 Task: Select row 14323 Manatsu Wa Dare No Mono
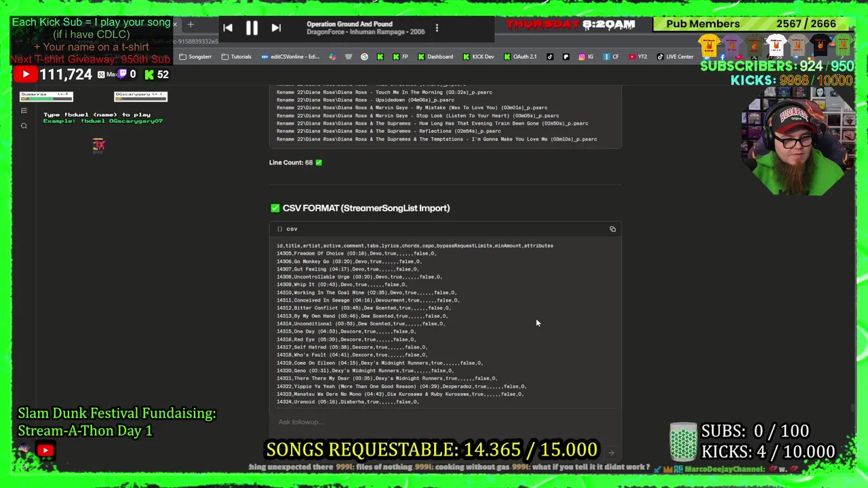coord(399,394)
